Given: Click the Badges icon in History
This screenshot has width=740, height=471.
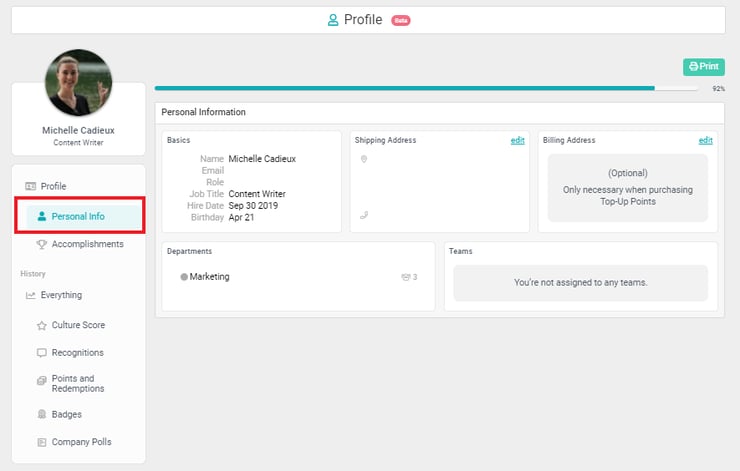Looking at the screenshot, I should tap(41, 414).
